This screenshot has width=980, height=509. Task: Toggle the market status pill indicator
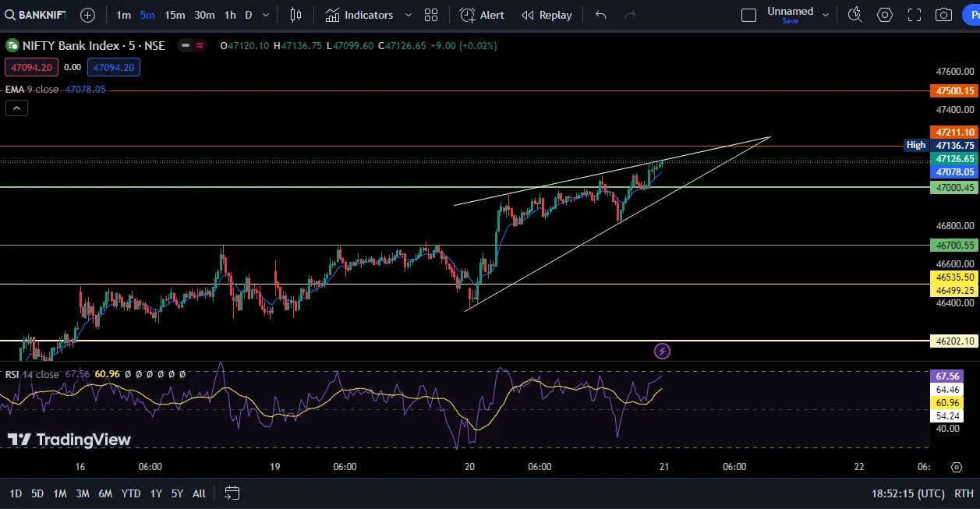pos(193,45)
